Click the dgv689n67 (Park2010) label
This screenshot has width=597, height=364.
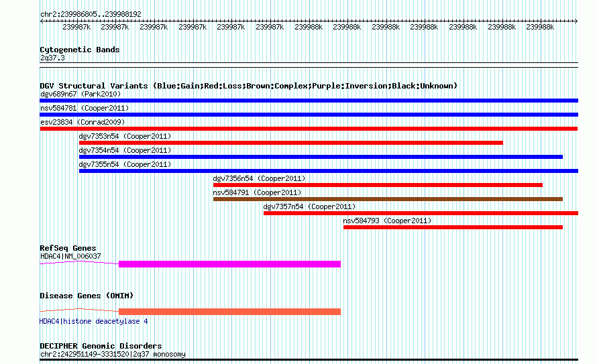coord(80,94)
